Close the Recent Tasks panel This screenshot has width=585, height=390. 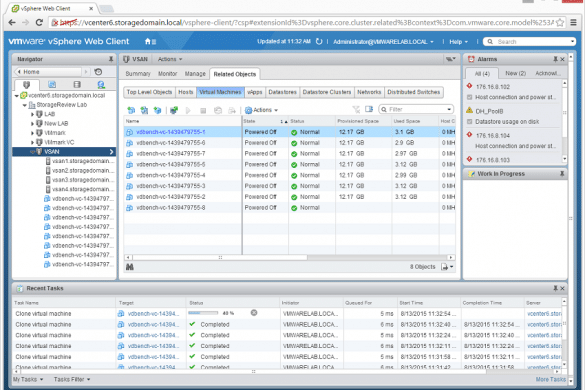point(562,288)
